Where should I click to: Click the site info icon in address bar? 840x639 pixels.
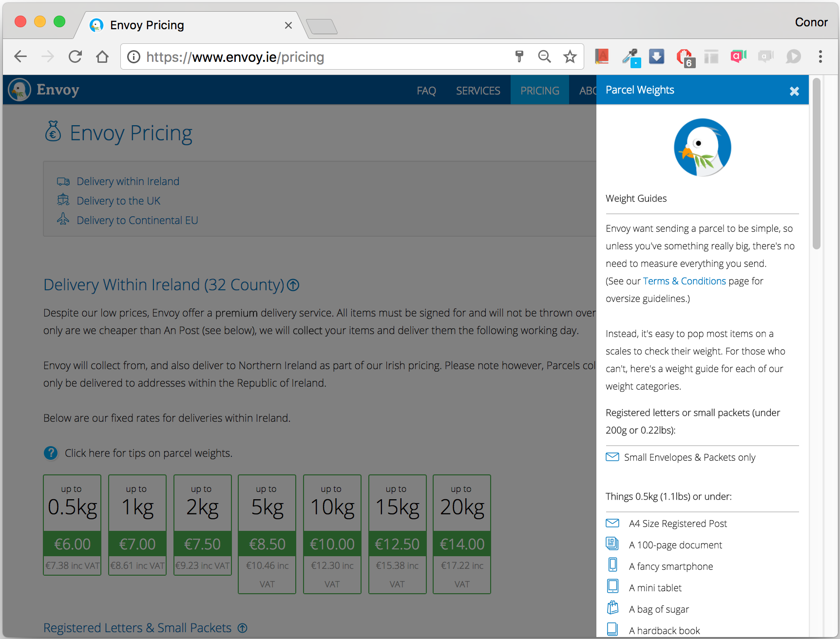pos(134,57)
